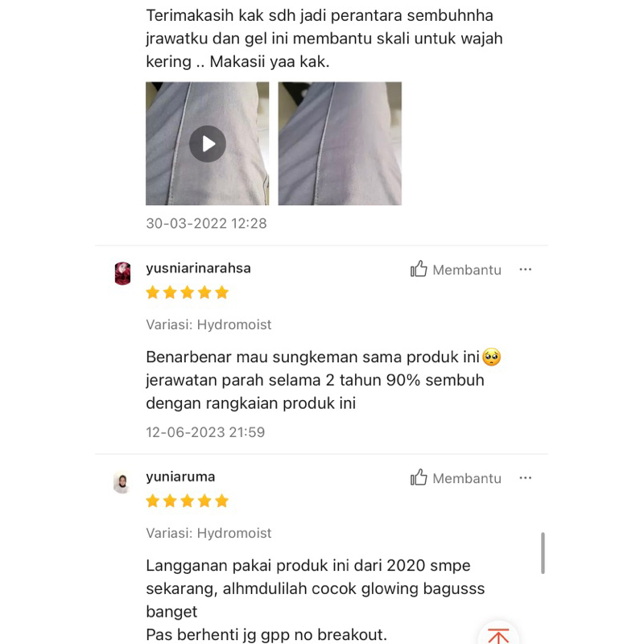
Task: Click the username yuniaruma
Action: [x=180, y=477]
